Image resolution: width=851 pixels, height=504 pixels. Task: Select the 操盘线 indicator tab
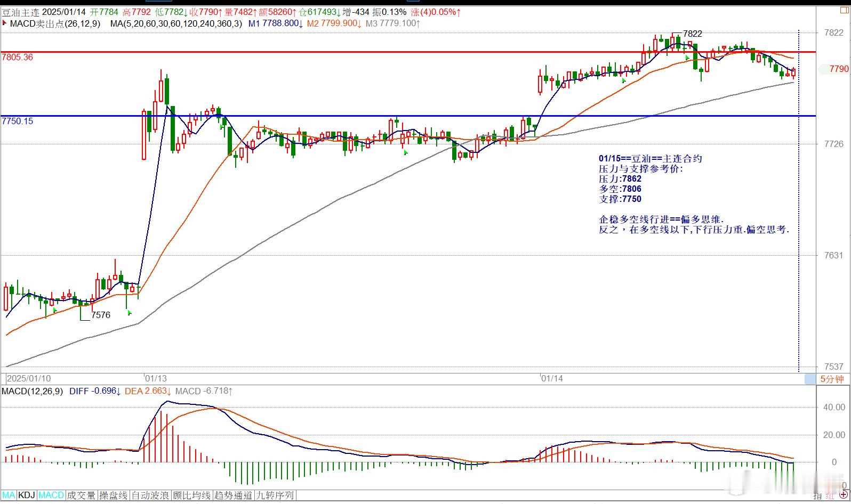click(x=114, y=495)
